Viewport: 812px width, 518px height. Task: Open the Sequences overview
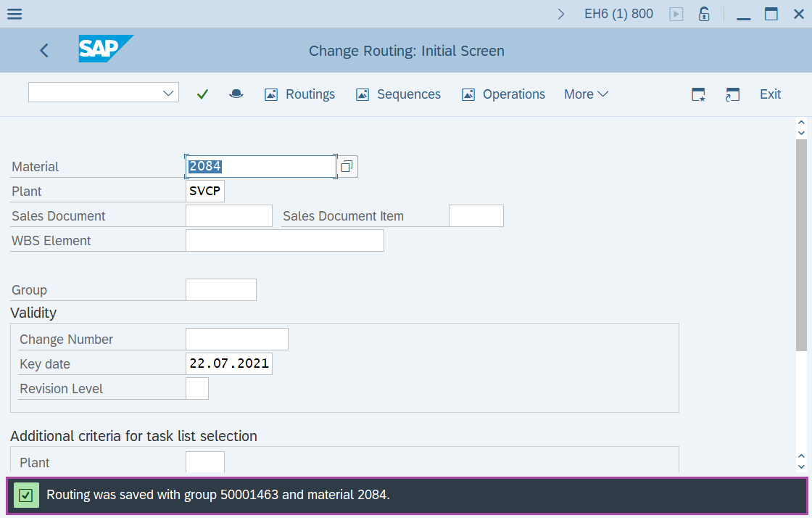(x=398, y=94)
